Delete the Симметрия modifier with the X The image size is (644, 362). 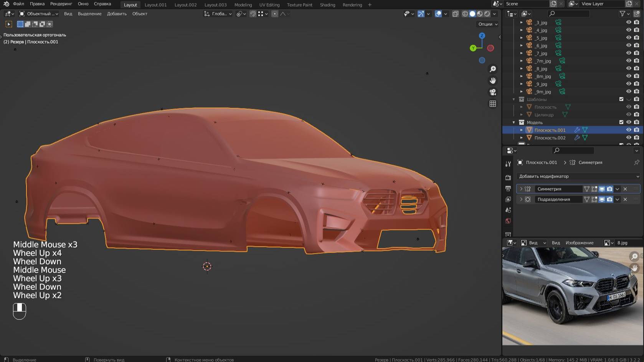(x=625, y=189)
